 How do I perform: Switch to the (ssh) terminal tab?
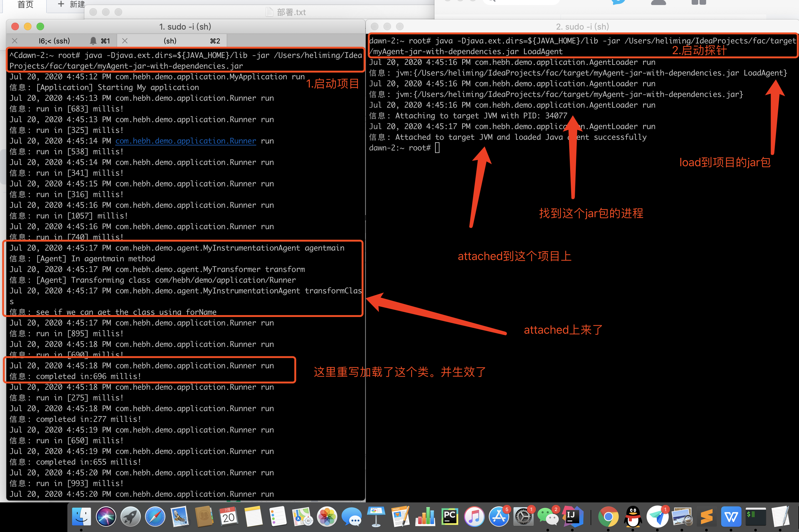point(54,41)
